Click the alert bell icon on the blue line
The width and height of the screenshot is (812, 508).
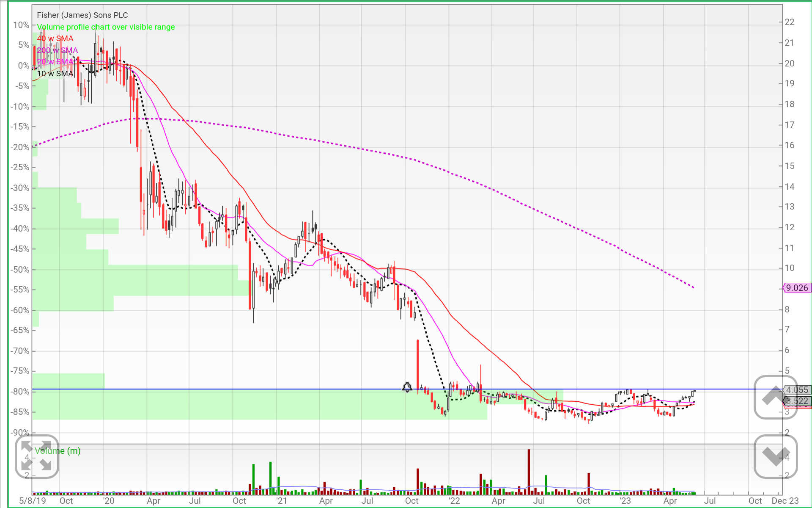coord(407,387)
